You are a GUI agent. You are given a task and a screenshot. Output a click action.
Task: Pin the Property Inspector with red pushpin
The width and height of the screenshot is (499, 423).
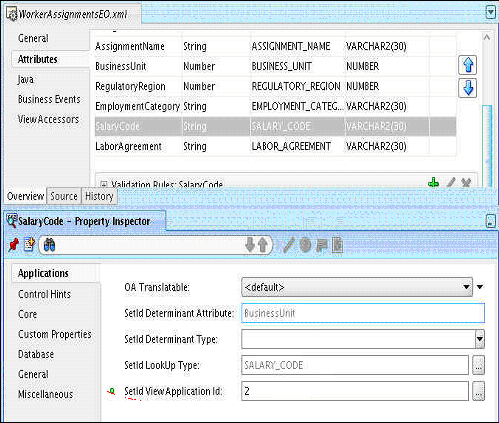[x=14, y=245]
